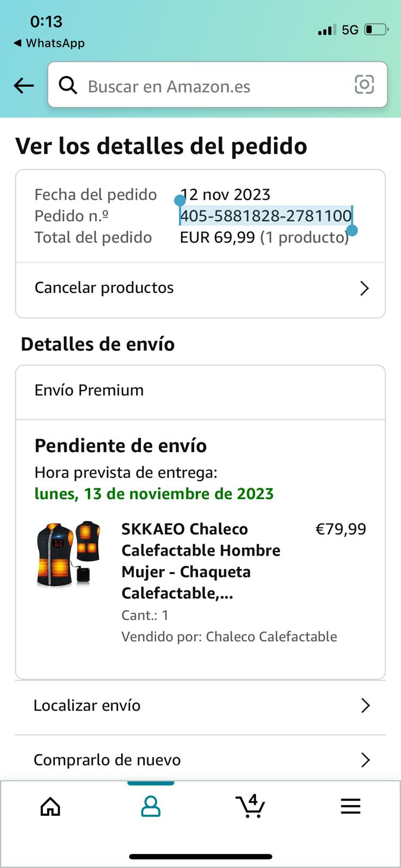The image size is (401, 868).
Task: Tap the selected order number text
Action: [x=266, y=216]
